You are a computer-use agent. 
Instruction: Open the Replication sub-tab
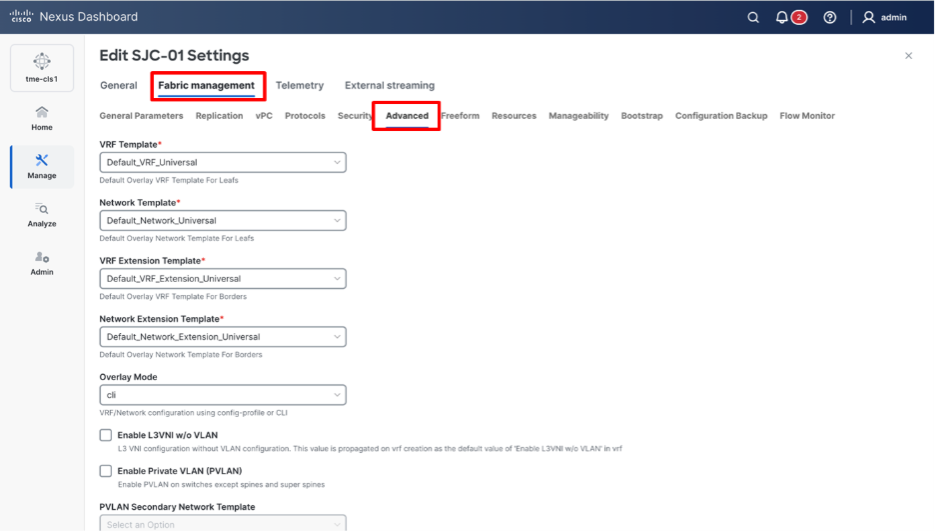tap(219, 116)
